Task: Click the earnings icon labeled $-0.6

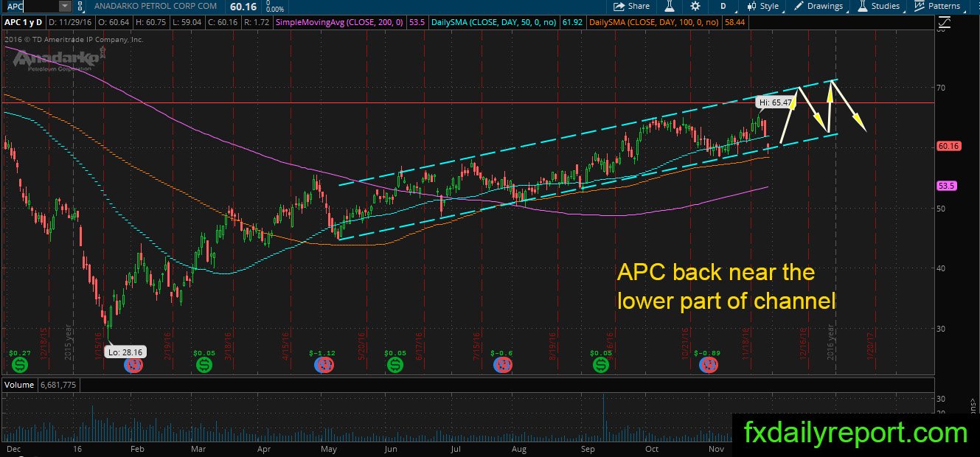Action: coord(503,364)
